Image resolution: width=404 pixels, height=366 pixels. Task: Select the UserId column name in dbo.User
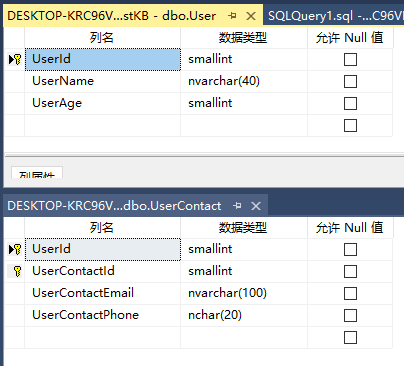103,59
